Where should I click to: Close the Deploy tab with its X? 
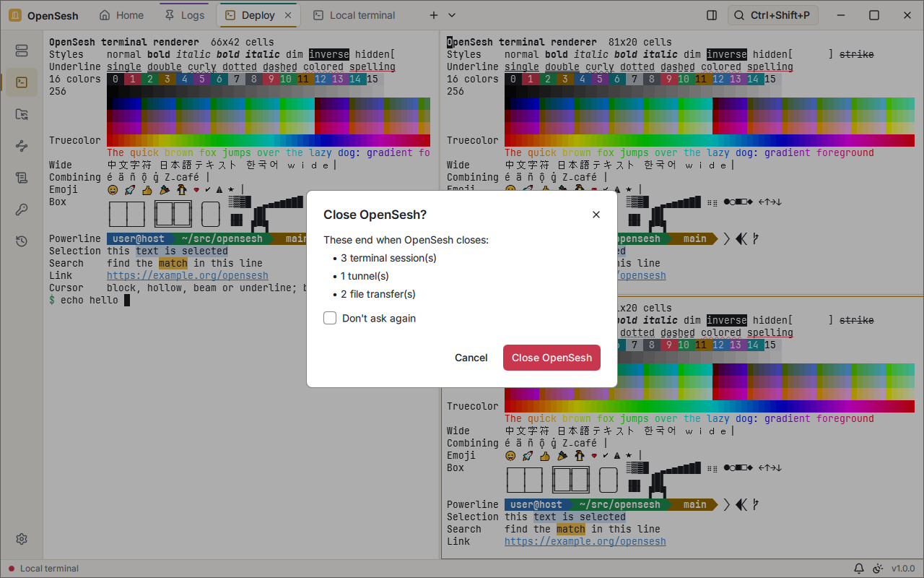point(288,15)
